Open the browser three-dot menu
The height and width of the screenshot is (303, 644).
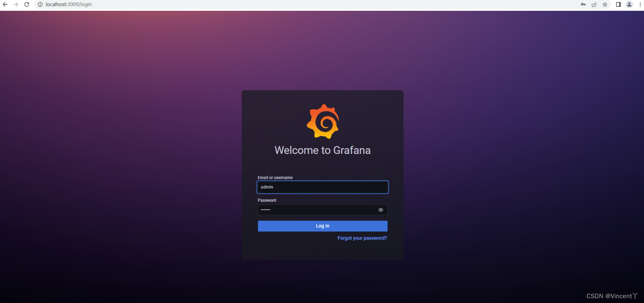click(640, 4)
